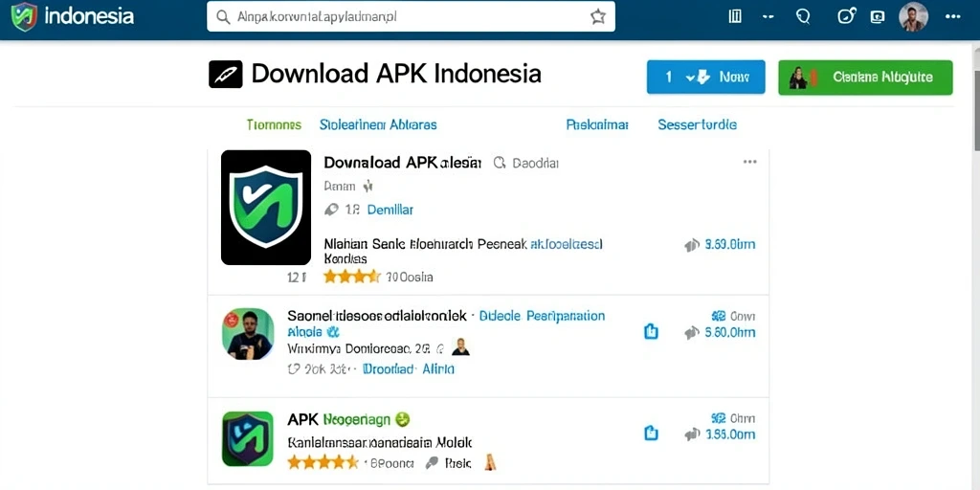Click the tag icon beside Demillar
The width and height of the screenshot is (980, 490).
(331, 210)
